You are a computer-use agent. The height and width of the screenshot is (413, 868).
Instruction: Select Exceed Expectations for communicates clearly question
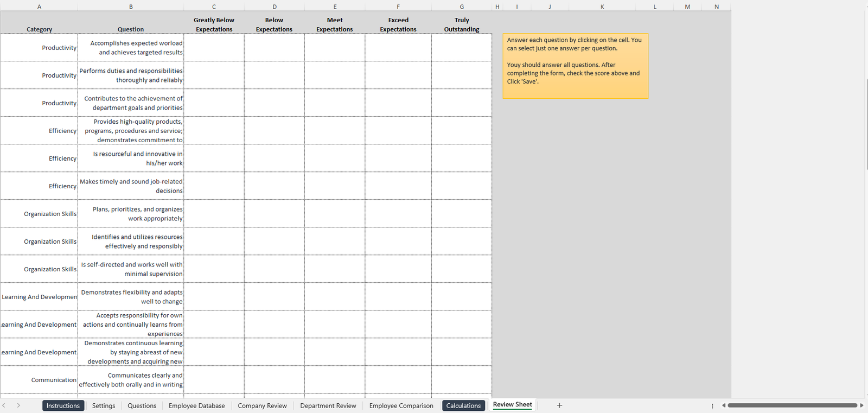398,380
